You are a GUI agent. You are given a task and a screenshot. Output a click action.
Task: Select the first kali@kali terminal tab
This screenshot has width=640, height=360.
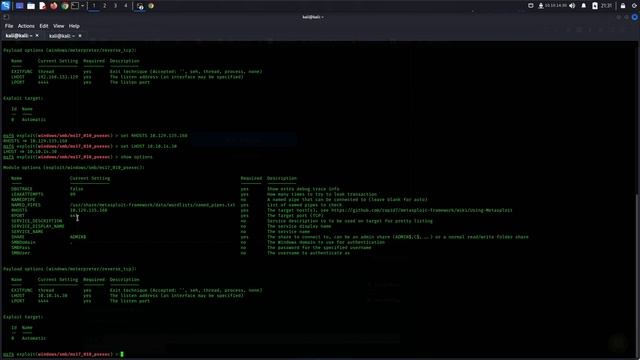point(19,36)
